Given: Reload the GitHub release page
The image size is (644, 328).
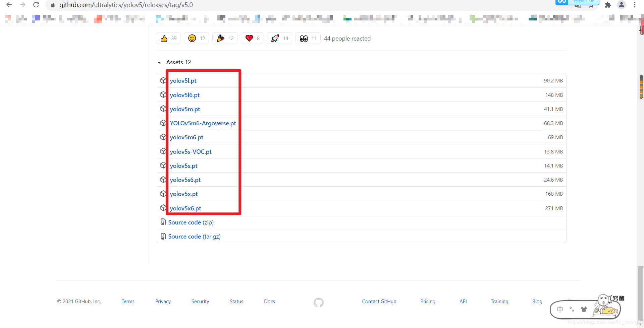Looking at the screenshot, I should pos(36,5).
